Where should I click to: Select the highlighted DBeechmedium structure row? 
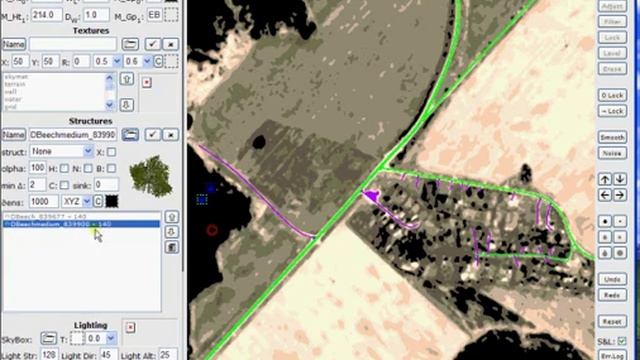pyautogui.click(x=81, y=224)
